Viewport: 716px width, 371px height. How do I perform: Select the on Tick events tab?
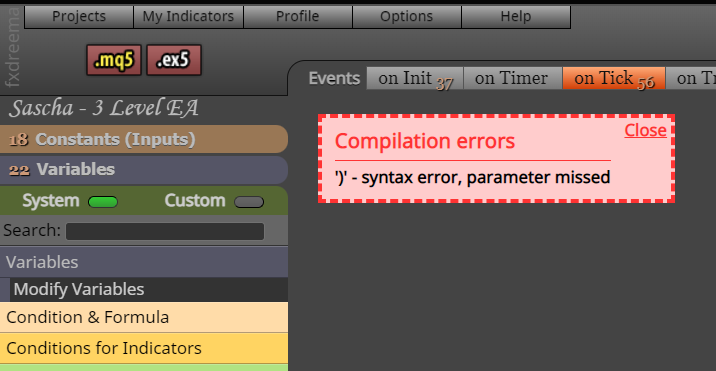point(614,78)
